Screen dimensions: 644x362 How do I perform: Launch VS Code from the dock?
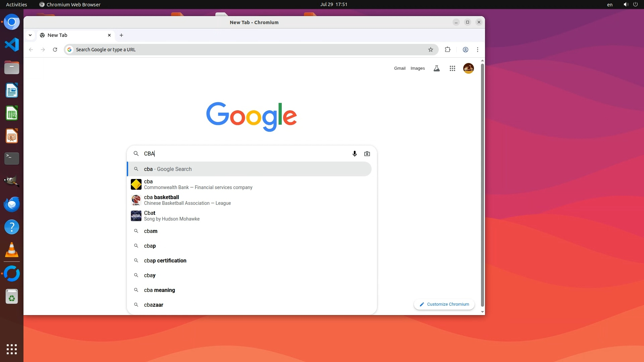pos(12,45)
